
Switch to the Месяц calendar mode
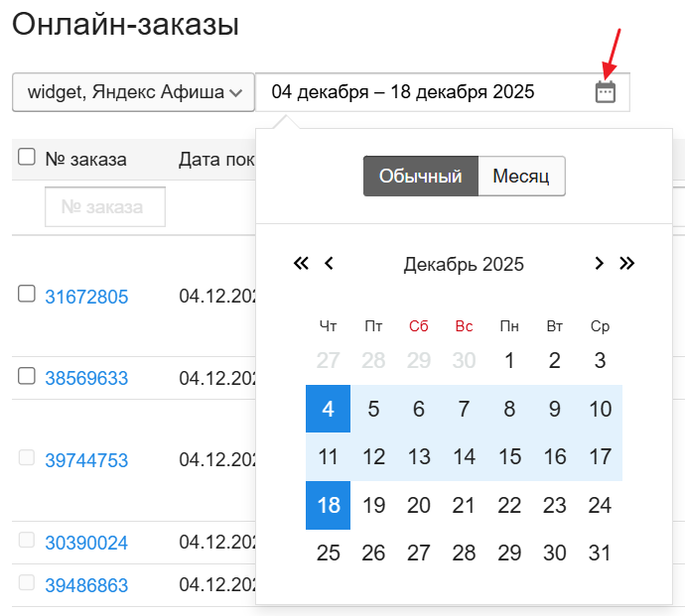(x=521, y=177)
